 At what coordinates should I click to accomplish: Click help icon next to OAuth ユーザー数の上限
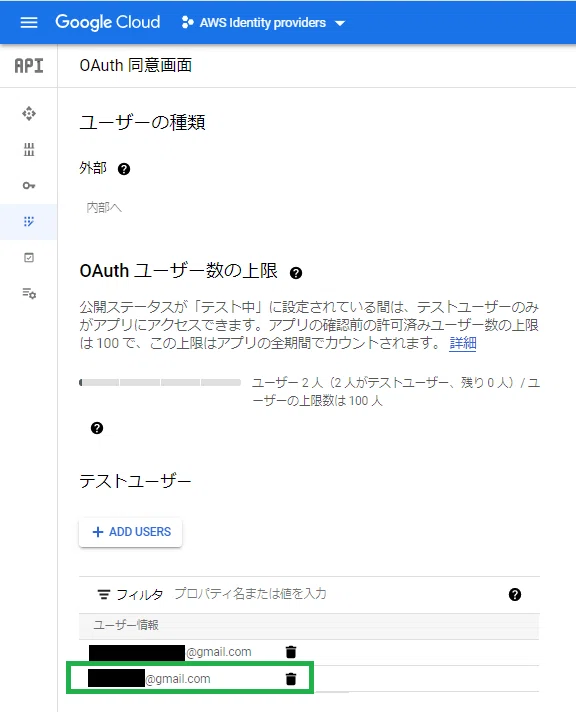(296, 273)
